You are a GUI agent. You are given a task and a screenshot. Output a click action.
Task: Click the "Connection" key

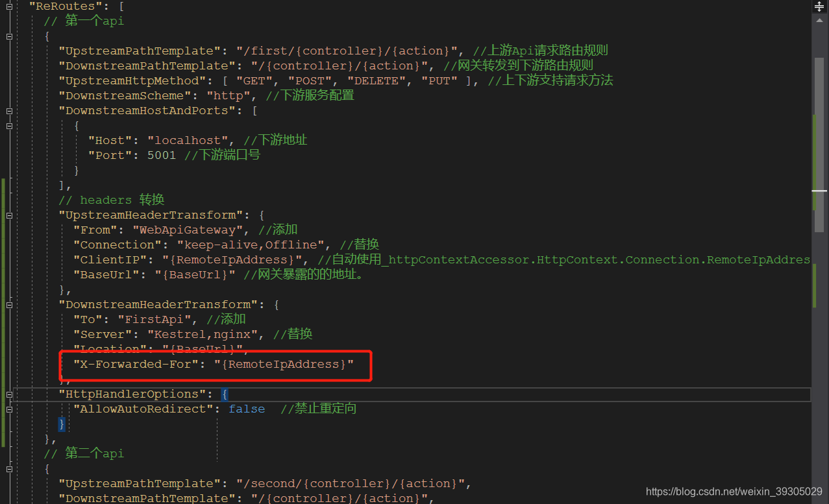(118, 245)
